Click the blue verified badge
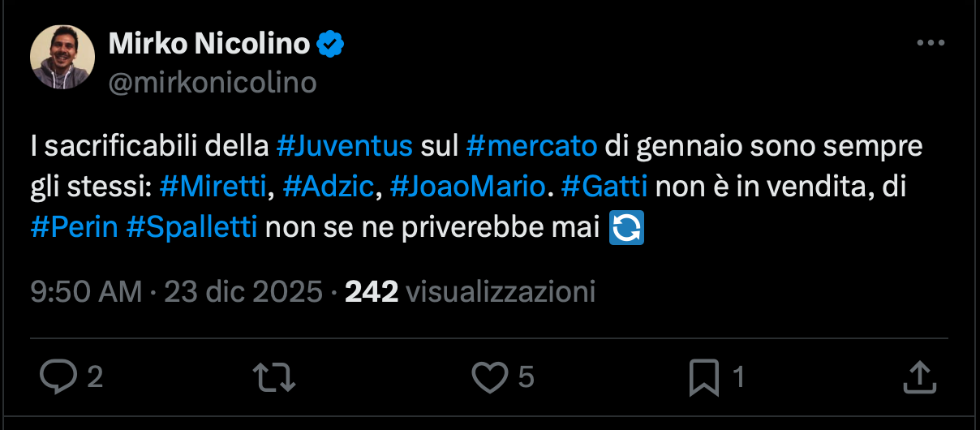This screenshot has width=980, height=430. click(330, 45)
